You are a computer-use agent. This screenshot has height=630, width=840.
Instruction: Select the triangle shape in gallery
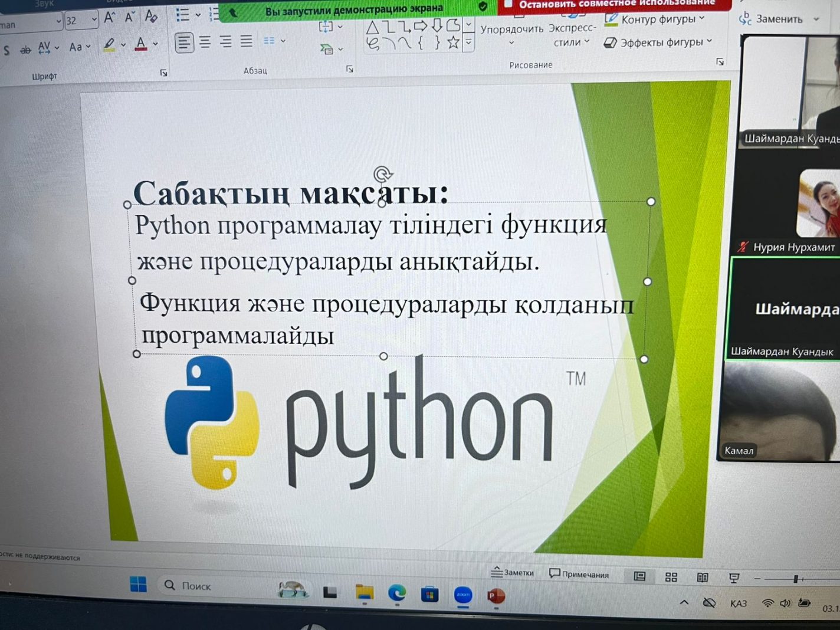click(x=372, y=27)
